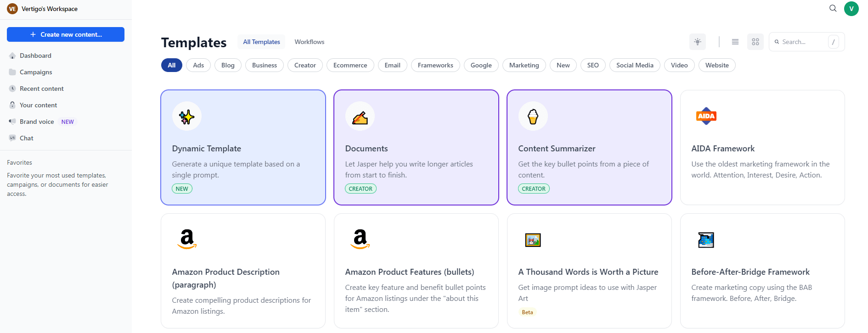Filter templates by Business
868x333 pixels.
point(265,65)
